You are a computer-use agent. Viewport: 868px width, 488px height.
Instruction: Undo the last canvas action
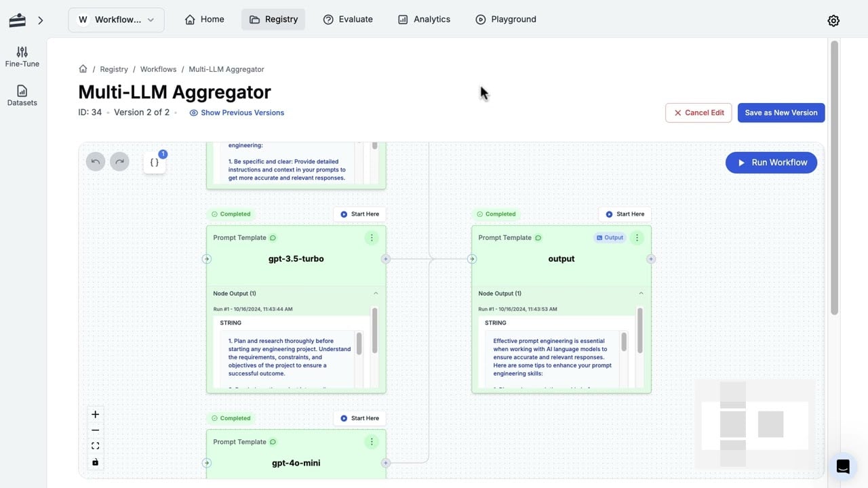tap(96, 161)
